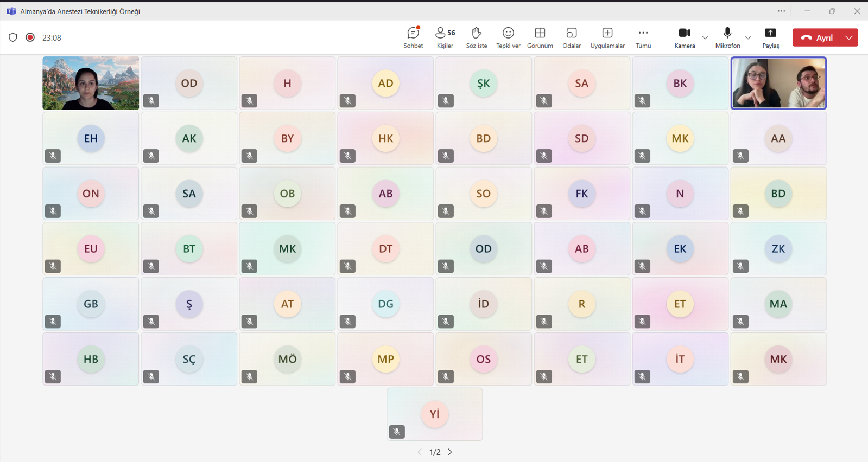Select the YI participant tile

click(434, 414)
